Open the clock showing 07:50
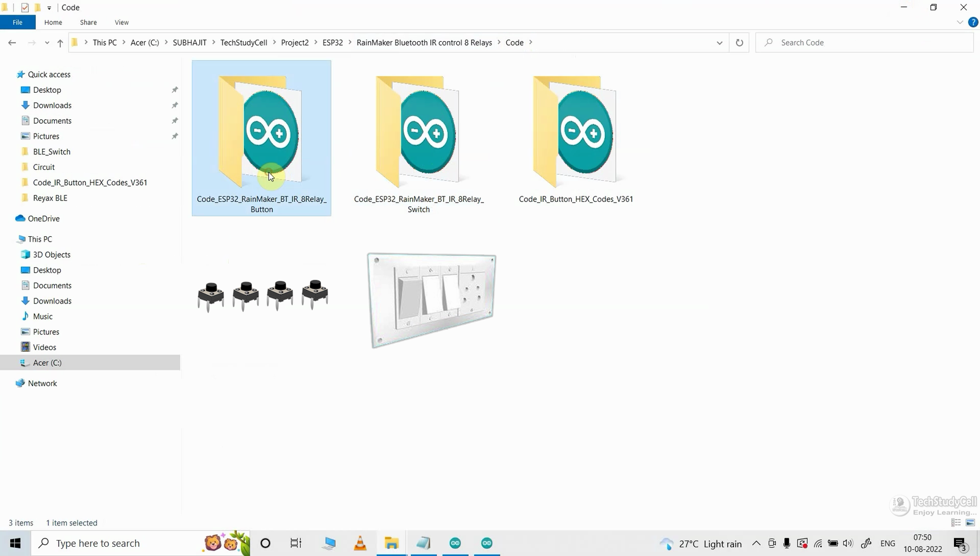 pyautogui.click(x=922, y=543)
